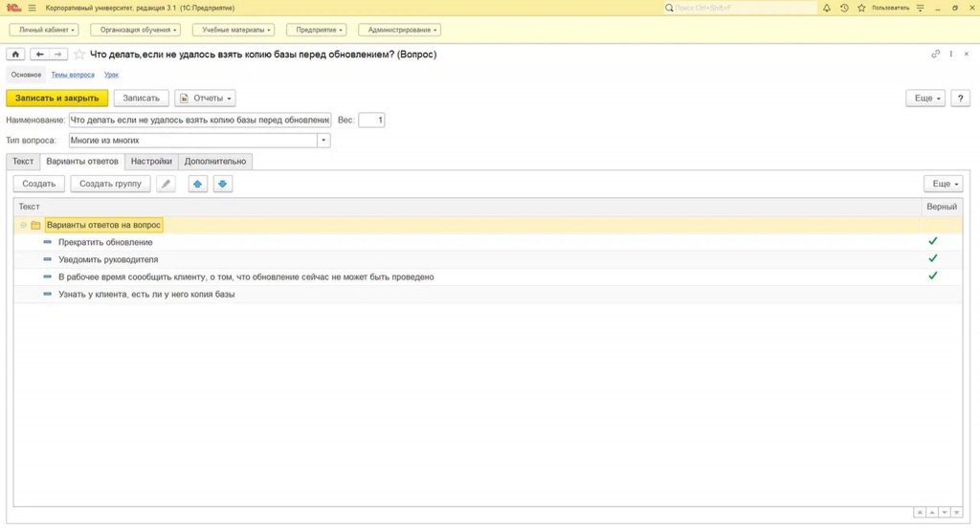The height and width of the screenshot is (530, 980).
Task: Focus 'Тип вопроса' field showing 'Многие из многих'
Action: coord(193,141)
